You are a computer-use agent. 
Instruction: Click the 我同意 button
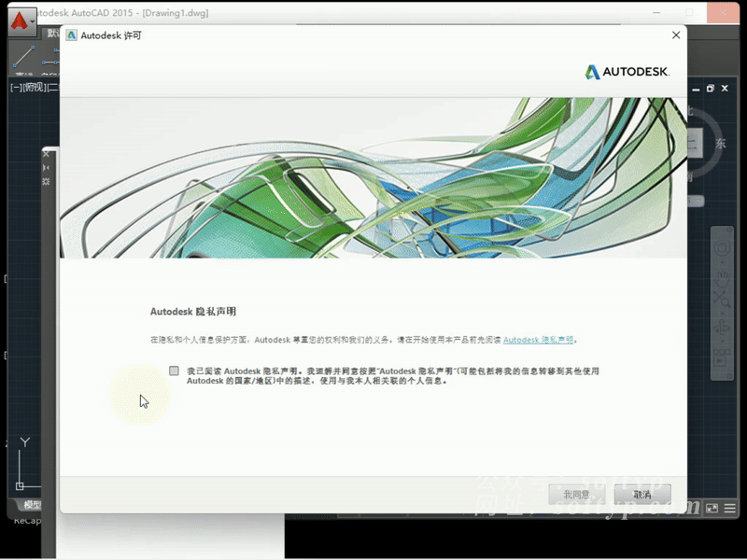click(576, 495)
